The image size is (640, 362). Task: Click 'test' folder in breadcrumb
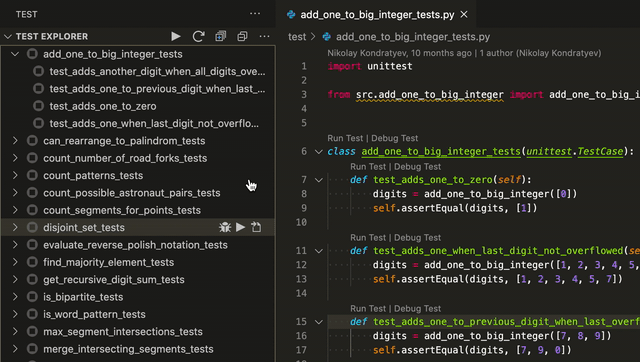pos(297,37)
